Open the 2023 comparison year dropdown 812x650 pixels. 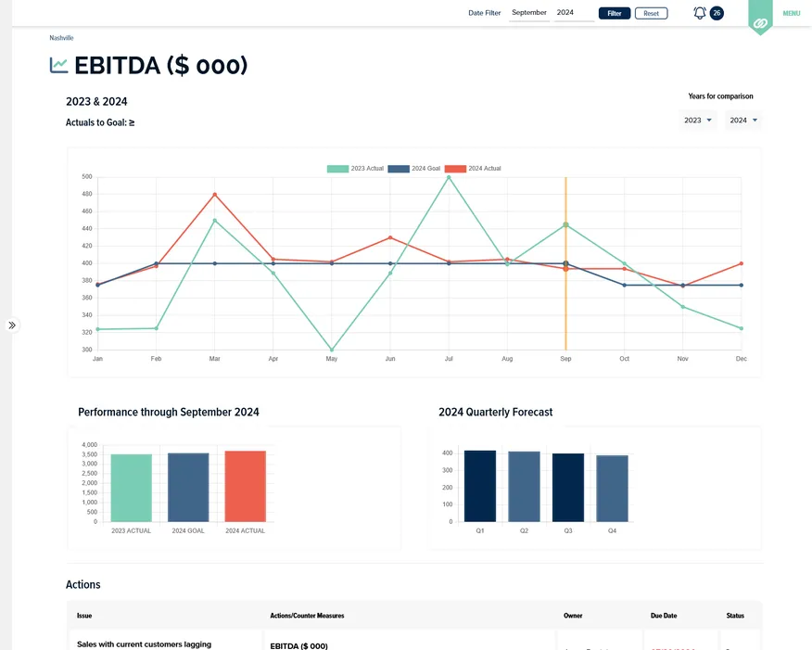(698, 121)
